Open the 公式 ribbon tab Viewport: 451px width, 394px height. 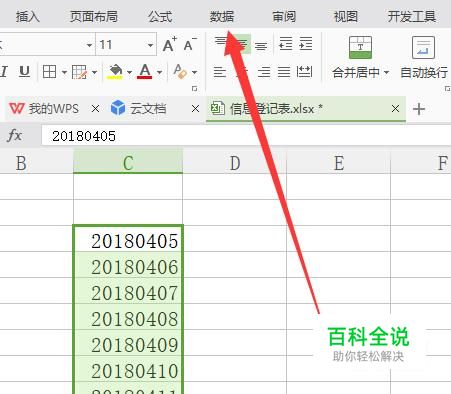tap(160, 16)
